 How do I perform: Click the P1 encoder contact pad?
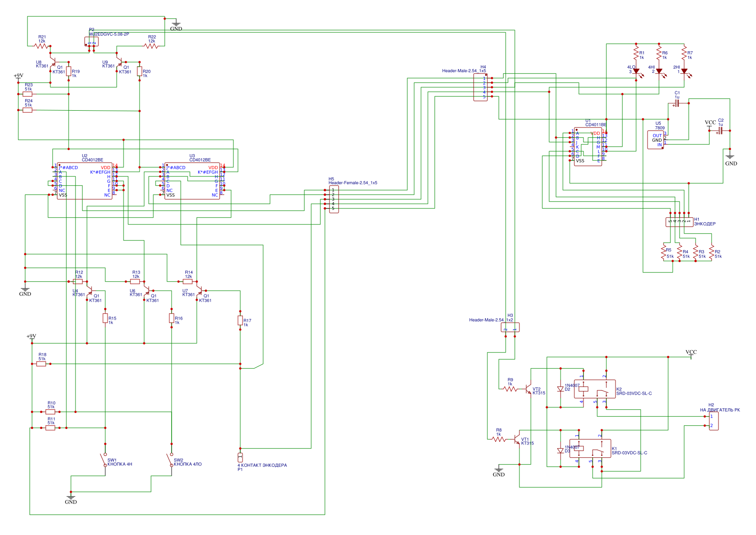click(240, 457)
